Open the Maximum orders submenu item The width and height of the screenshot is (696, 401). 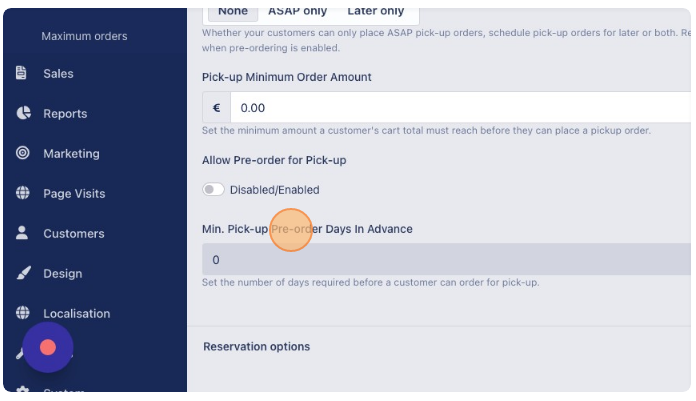tap(84, 36)
